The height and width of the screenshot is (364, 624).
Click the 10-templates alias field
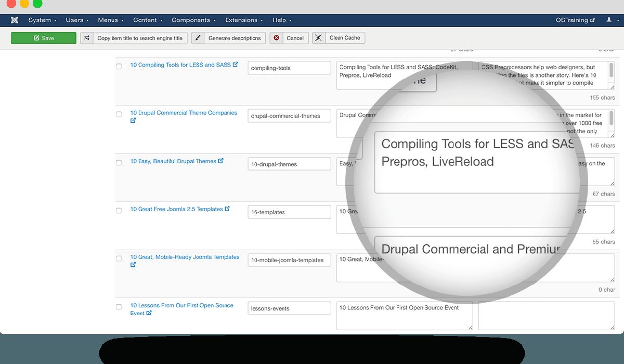pyautogui.click(x=290, y=212)
